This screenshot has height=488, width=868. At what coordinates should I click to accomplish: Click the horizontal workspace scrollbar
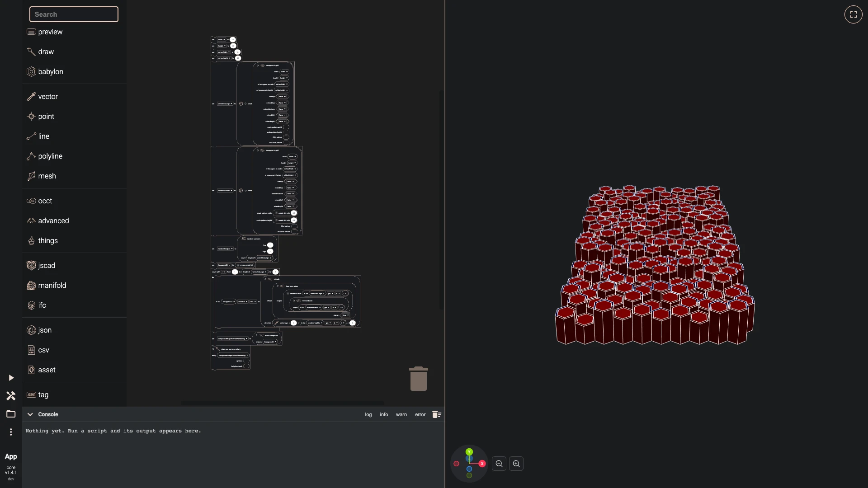[283, 403]
